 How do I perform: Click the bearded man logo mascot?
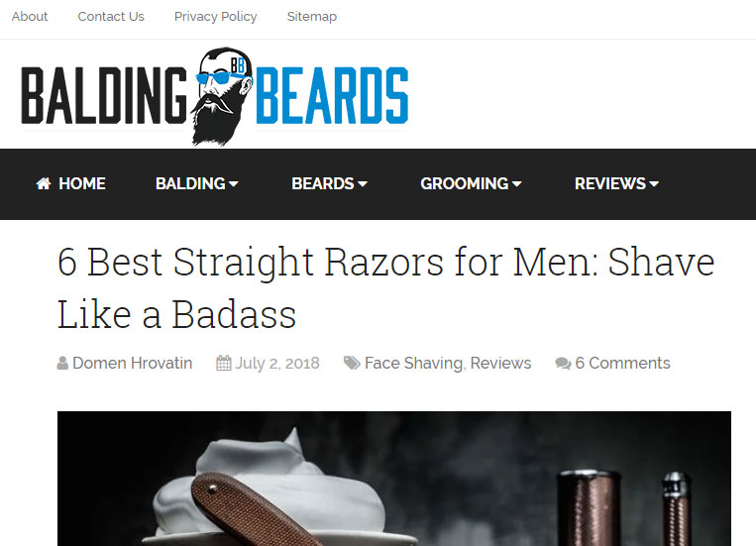222,96
